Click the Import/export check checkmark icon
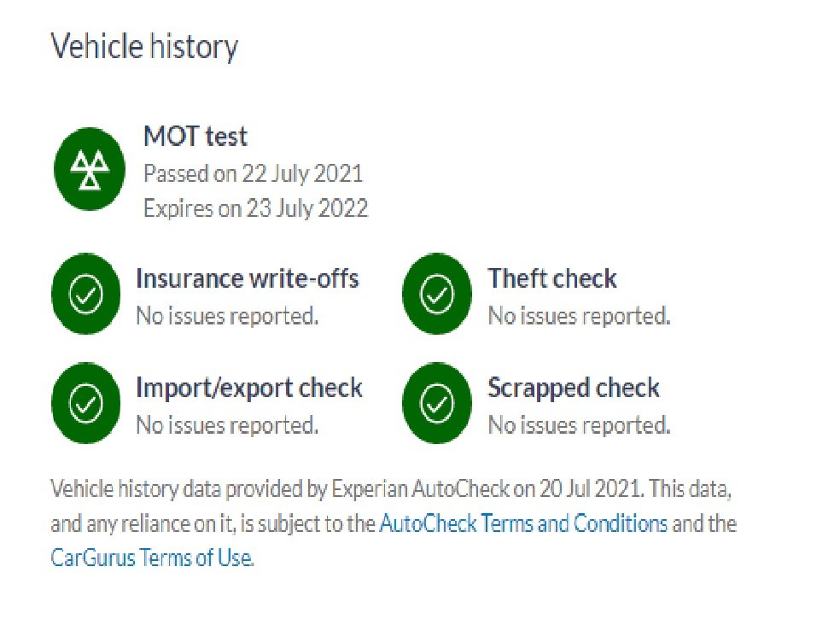Viewport: 840px width, 625px height. (87, 402)
